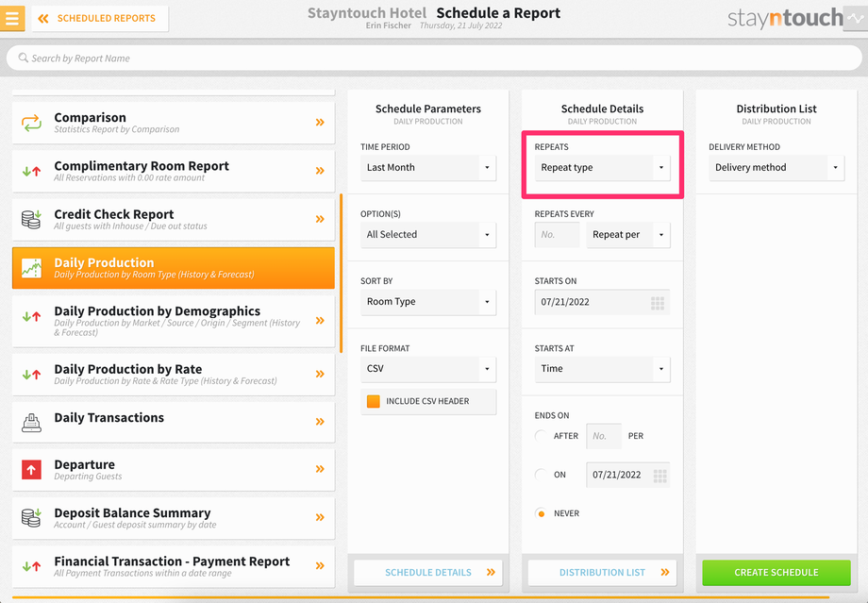Click the search magnifier icon
Viewport: 868px width, 603px height.
(x=24, y=58)
